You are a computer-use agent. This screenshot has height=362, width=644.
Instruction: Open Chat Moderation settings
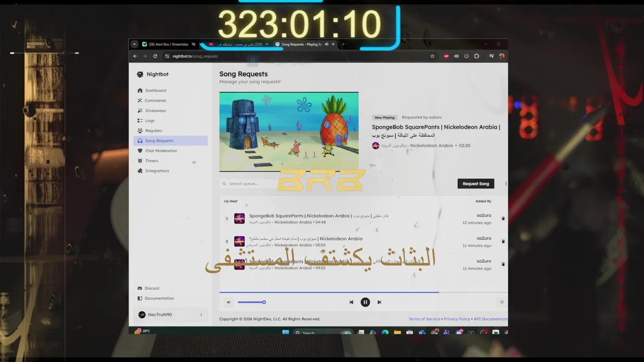click(x=171, y=151)
